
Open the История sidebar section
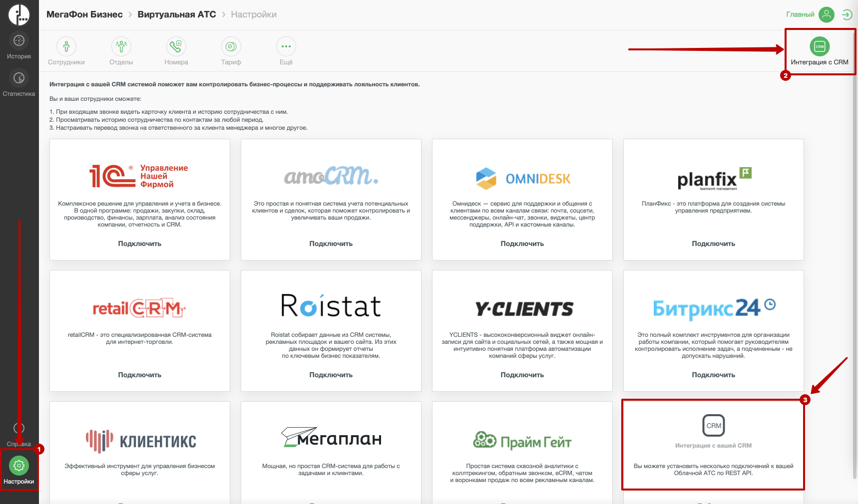(19, 46)
